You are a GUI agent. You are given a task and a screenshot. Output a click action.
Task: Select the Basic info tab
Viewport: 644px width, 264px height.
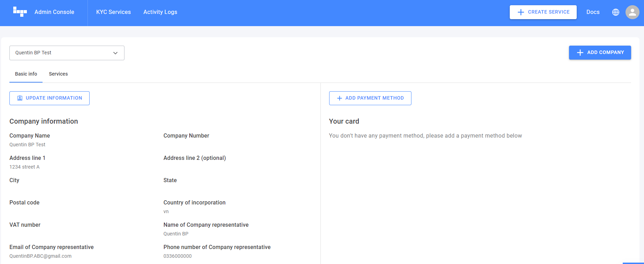[x=26, y=74]
